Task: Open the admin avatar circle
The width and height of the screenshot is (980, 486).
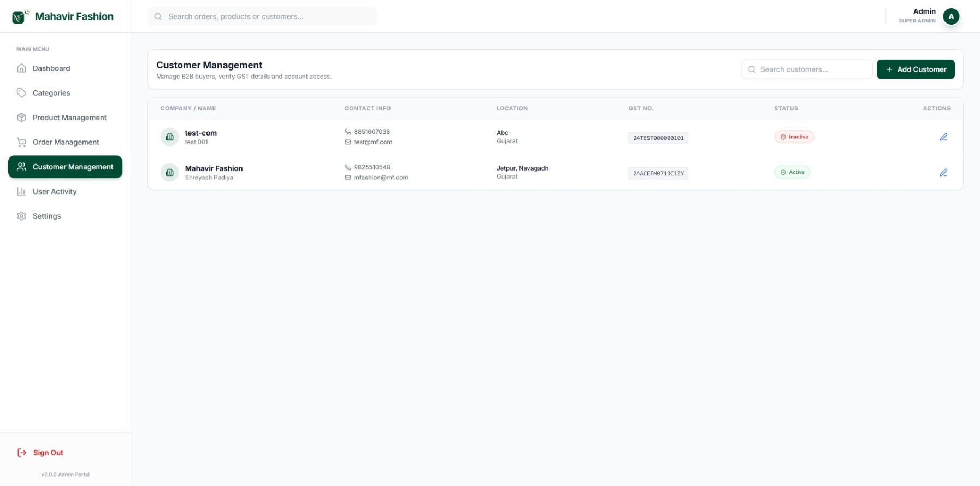Action: click(x=951, y=16)
